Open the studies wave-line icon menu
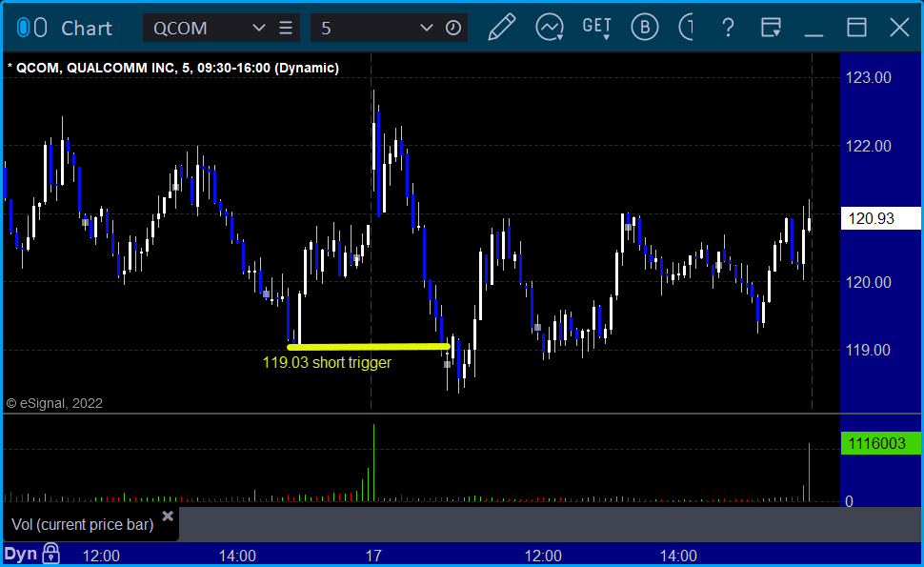The image size is (924, 567). click(x=550, y=28)
